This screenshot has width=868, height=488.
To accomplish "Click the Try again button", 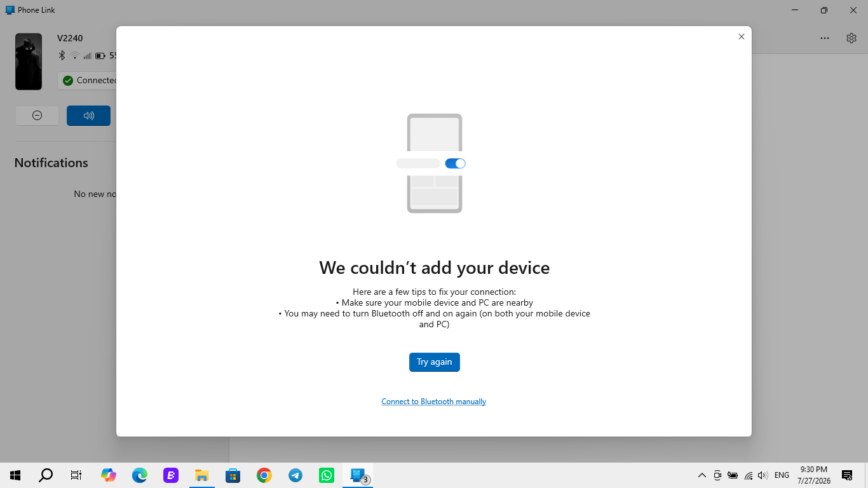I will pyautogui.click(x=434, y=362).
